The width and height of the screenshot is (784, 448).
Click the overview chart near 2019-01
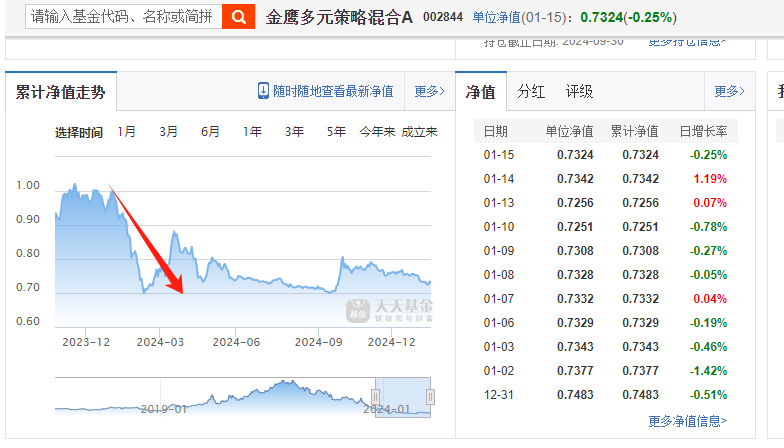point(164,409)
